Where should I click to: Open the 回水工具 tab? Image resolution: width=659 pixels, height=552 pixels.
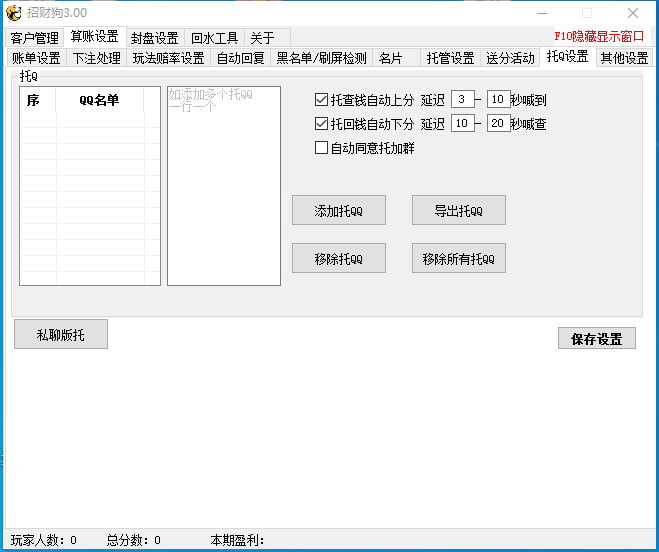click(x=214, y=38)
